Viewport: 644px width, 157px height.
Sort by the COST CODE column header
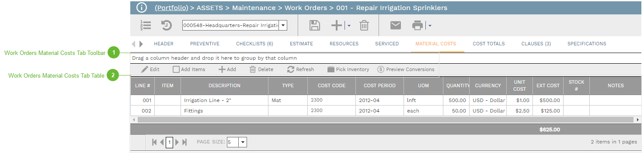pos(331,85)
